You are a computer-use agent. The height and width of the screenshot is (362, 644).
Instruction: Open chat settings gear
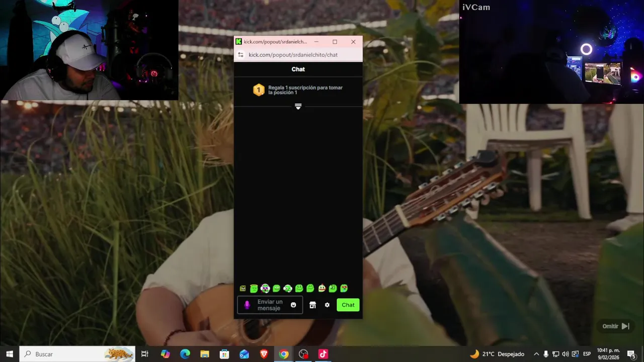(x=327, y=305)
